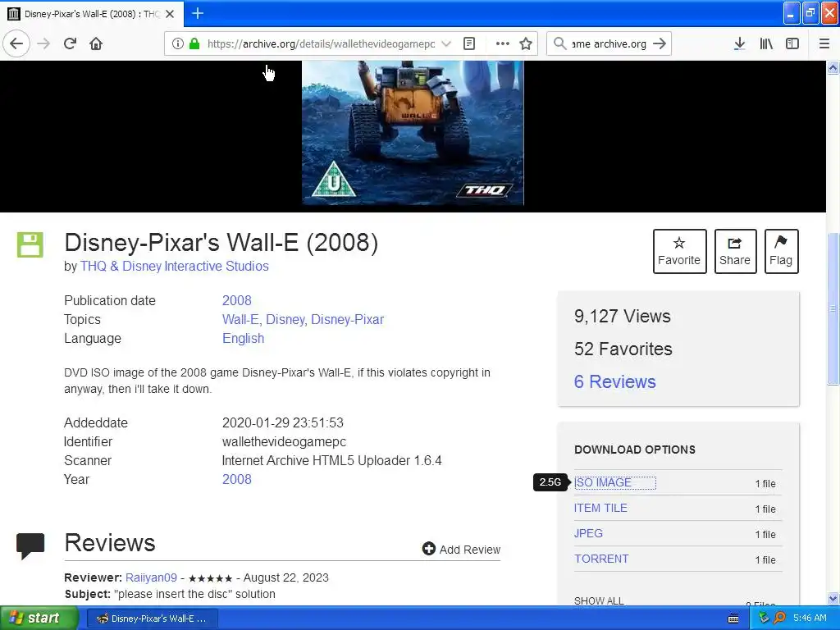This screenshot has height=630, width=840.
Task: Click the Addeddate value 2020-01-29 23:51:53
Action: click(283, 422)
